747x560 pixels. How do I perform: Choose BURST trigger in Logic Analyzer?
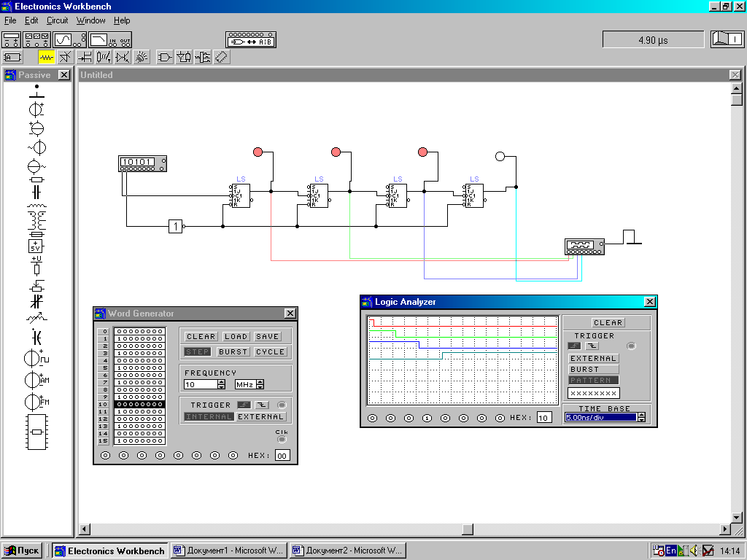point(593,370)
